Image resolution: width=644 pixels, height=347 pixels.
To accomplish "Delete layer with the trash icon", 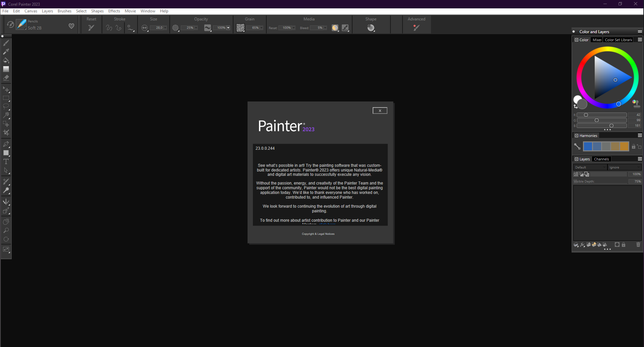I will click(x=638, y=245).
